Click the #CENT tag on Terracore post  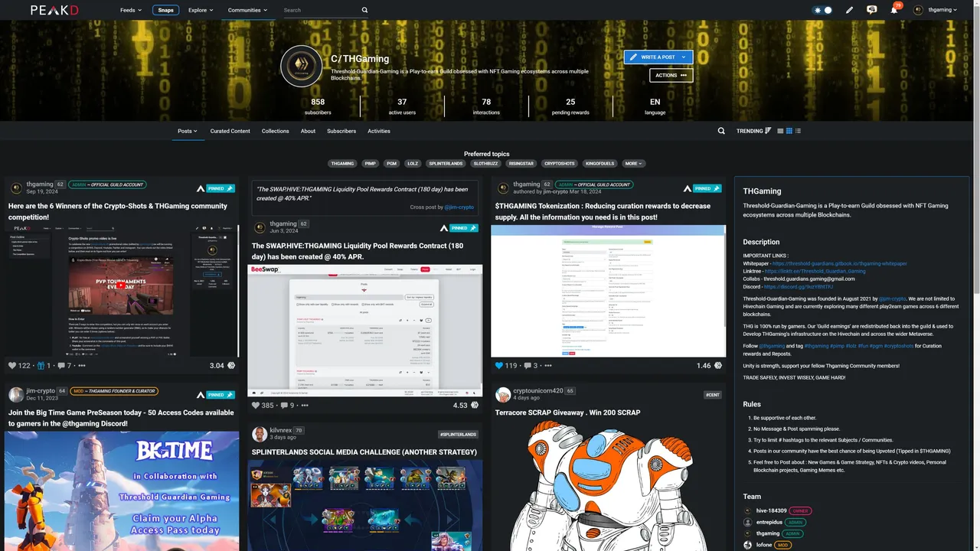click(713, 395)
